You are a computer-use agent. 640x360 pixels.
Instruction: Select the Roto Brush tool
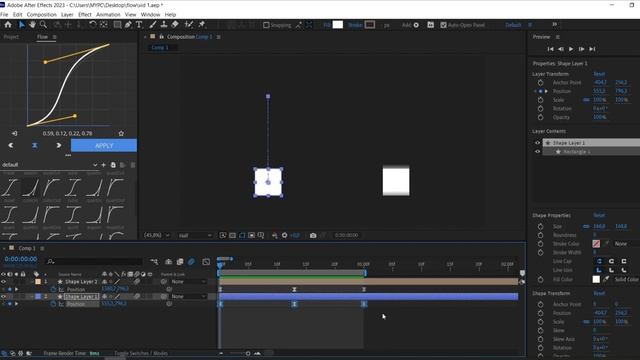189,25
